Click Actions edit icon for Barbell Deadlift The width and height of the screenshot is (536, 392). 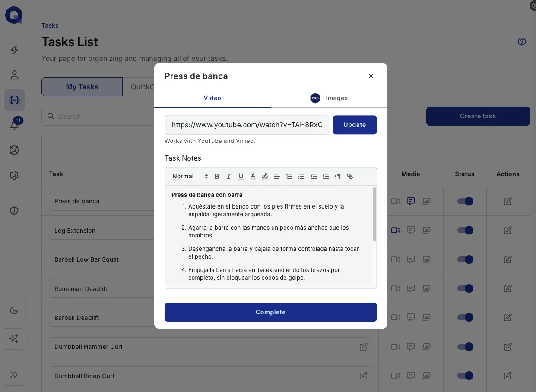coord(508,317)
